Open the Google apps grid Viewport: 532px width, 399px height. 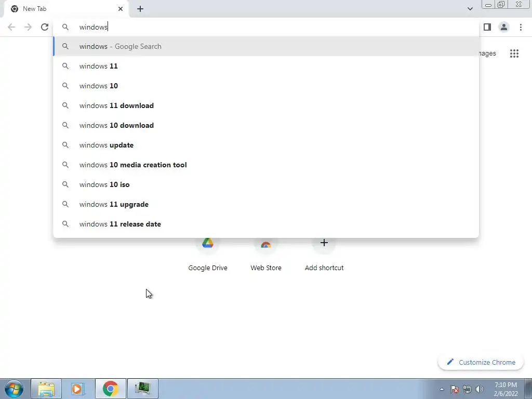pos(514,54)
